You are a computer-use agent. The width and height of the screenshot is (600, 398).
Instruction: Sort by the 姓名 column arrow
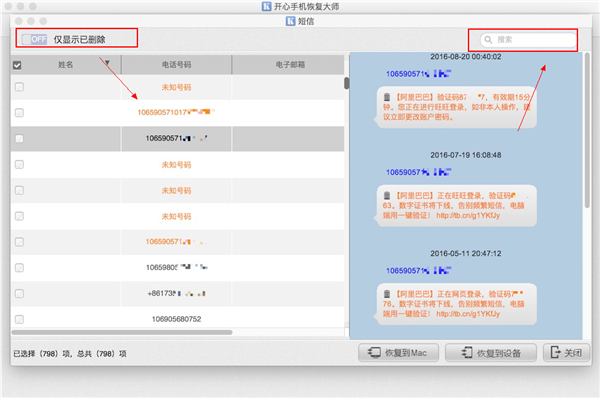click(x=107, y=63)
